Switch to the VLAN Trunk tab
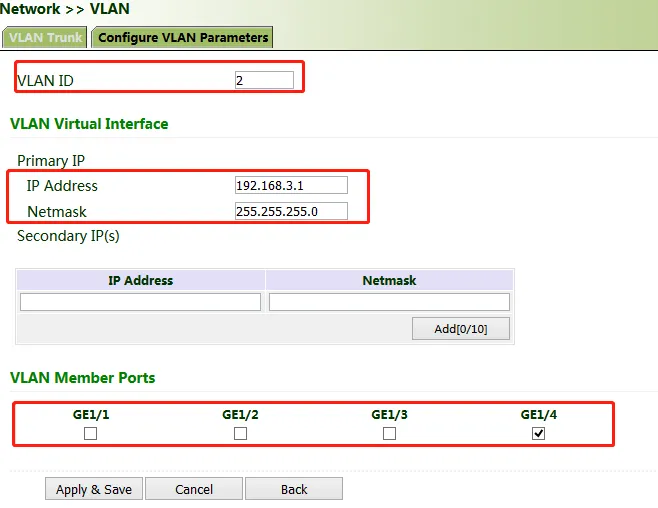658x508 pixels. point(45,37)
